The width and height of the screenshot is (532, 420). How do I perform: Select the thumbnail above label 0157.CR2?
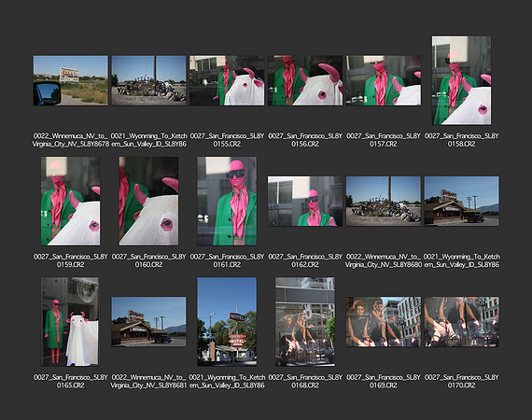tap(384, 80)
